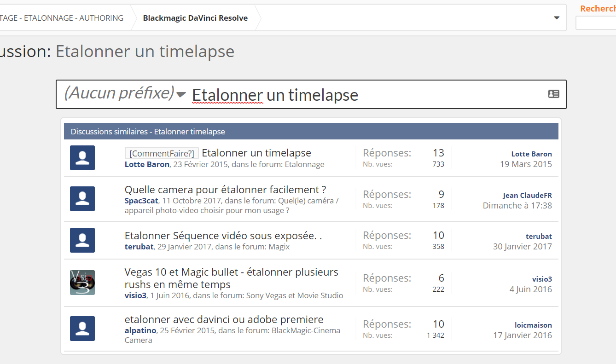Open the 'Sony Vegas et Movie Studio' forum link
Image resolution: width=616 pixels, height=364 pixels.
(295, 295)
